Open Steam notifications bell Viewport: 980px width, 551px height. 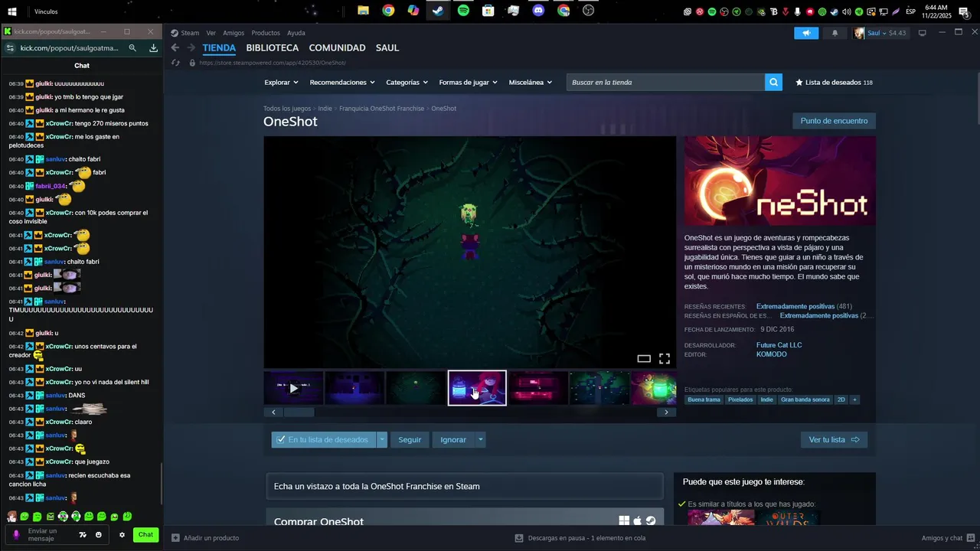click(x=835, y=33)
